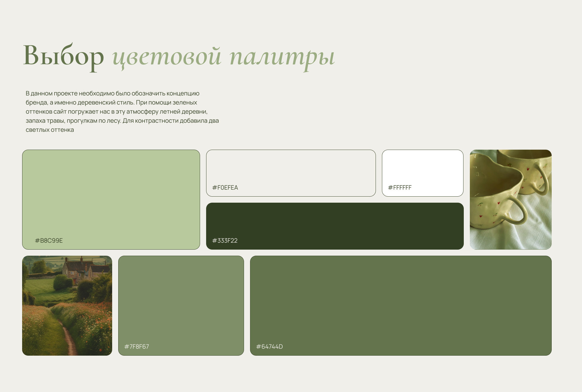Click the #7F8F67 hex code label

click(x=136, y=347)
